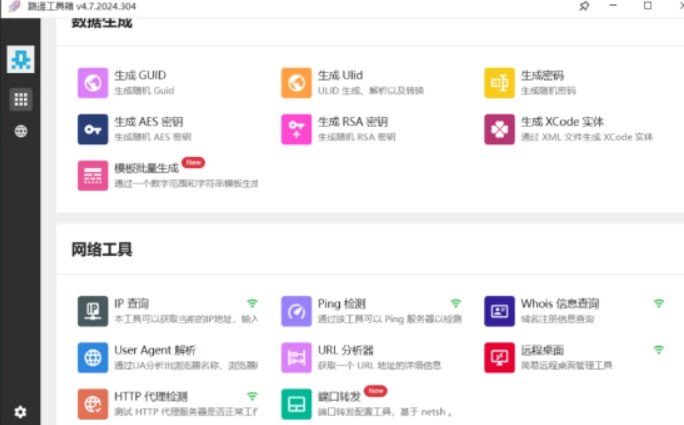The height and width of the screenshot is (425, 684).
Task: Open the URL 分析器 purple icon
Action: point(296,358)
